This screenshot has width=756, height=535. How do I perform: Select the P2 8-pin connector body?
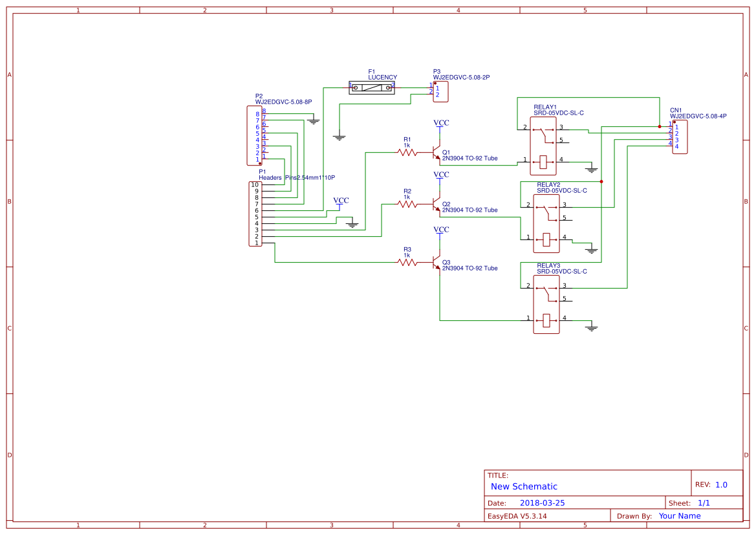(255, 136)
